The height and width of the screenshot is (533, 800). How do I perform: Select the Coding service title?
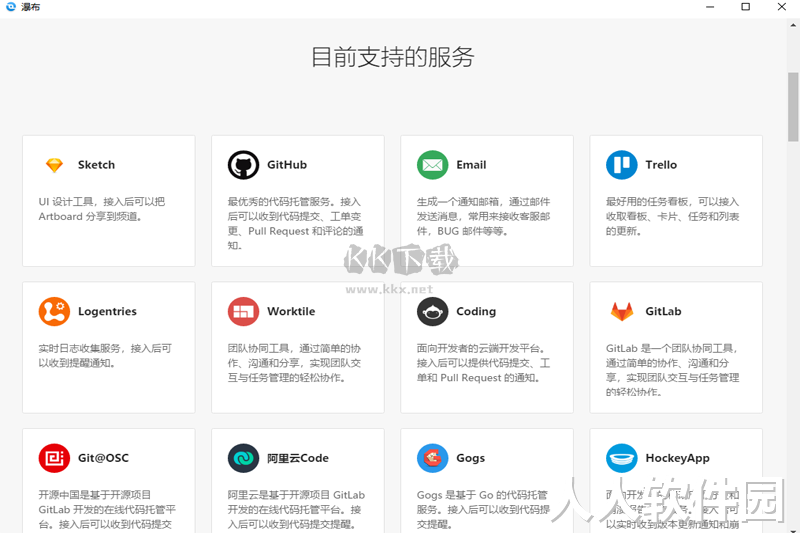tap(476, 312)
